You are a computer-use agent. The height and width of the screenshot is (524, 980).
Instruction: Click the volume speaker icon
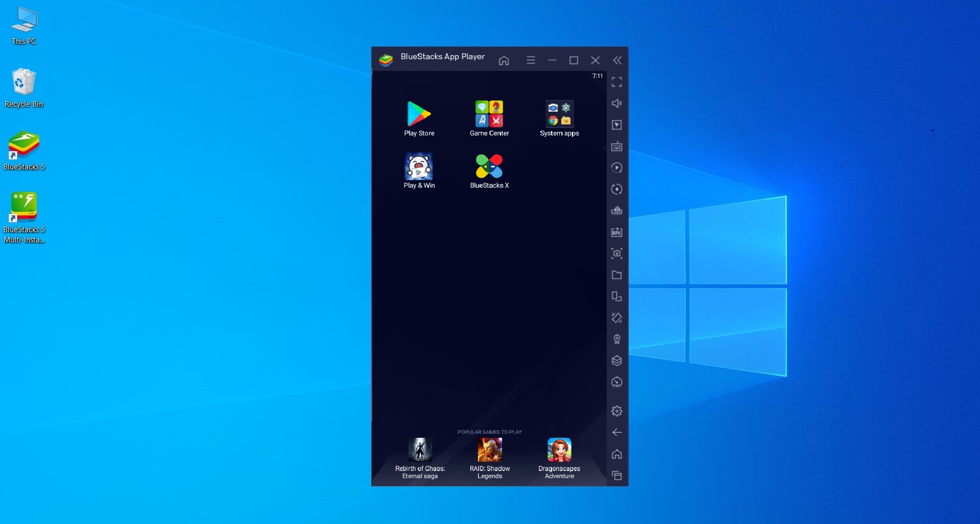pos(617,104)
